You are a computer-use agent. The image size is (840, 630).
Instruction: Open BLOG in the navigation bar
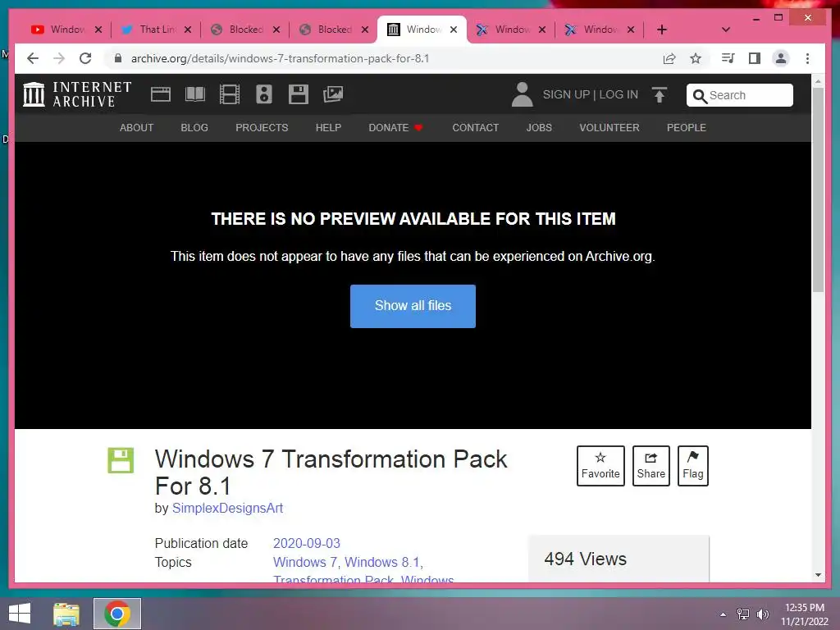[194, 127]
